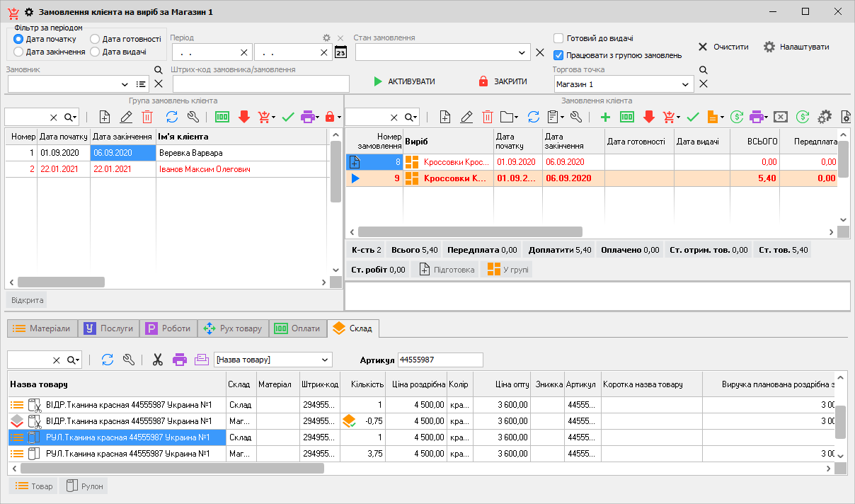Expand the Торгова точка combo box

[x=685, y=84]
